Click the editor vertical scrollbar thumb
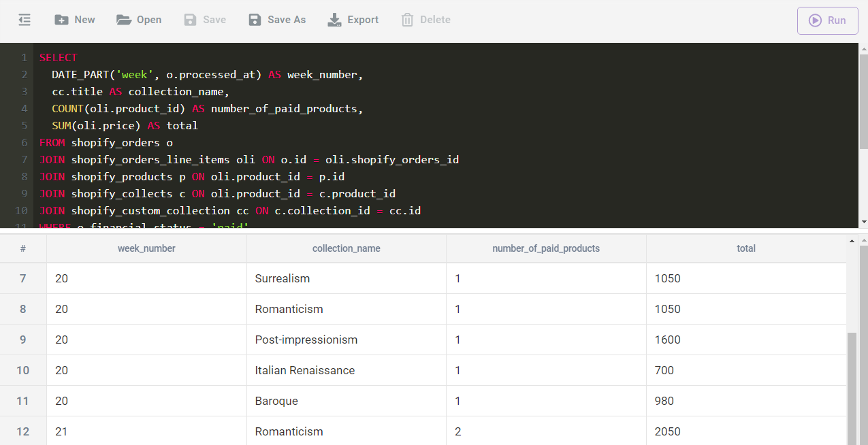Screen dimensions: 868x445 tap(864, 101)
